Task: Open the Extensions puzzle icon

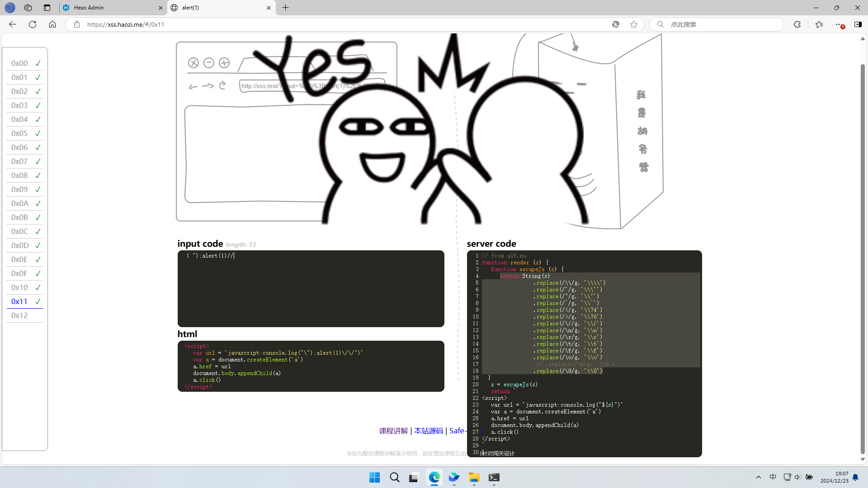Action: pyautogui.click(x=797, y=24)
